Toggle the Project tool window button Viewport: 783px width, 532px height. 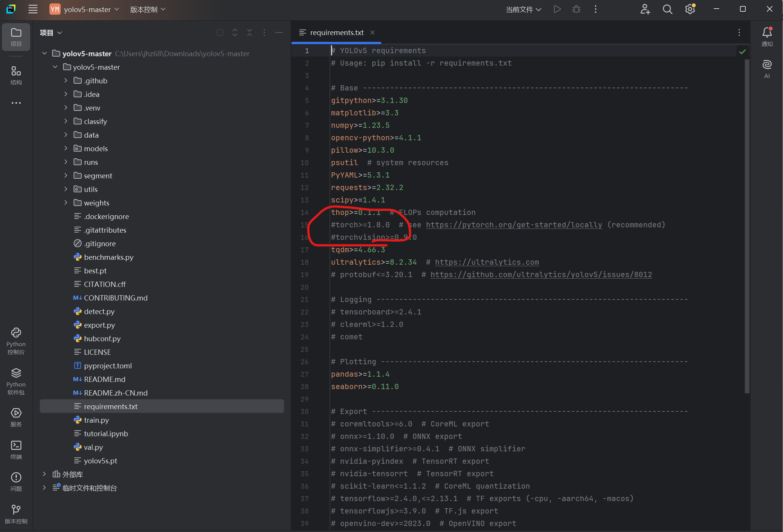click(x=16, y=37)
